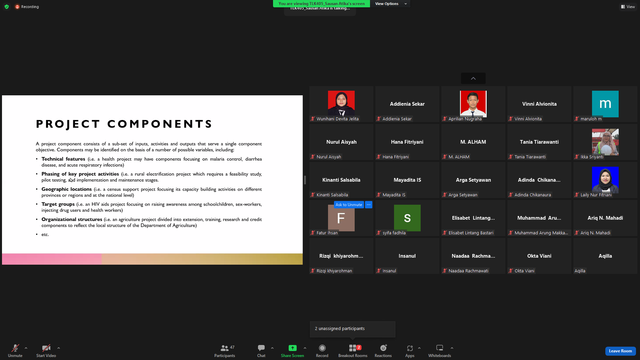Select the teal 'm' avatar tile
Image resolution: width=640 pixels, height=360 pixels.
pos(605,104)
